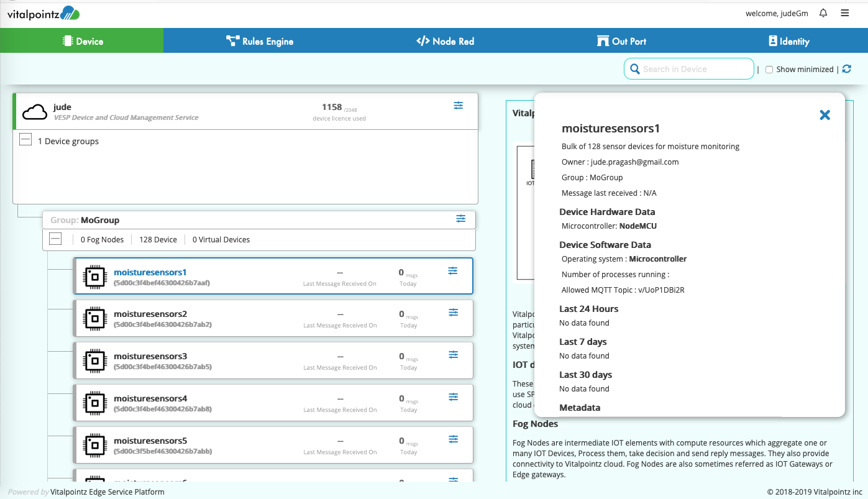868x499 pixels.
Task: Click Message last received : N/A line
Action: pyautogui.click(x=609, y=193)
